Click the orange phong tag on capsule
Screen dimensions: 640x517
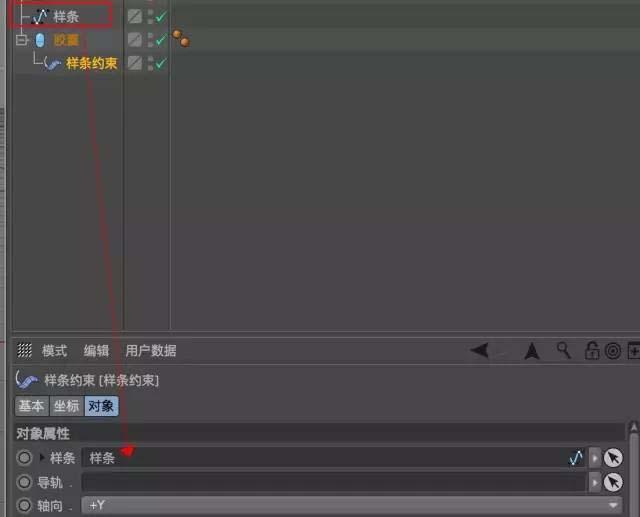click(180, 39)
